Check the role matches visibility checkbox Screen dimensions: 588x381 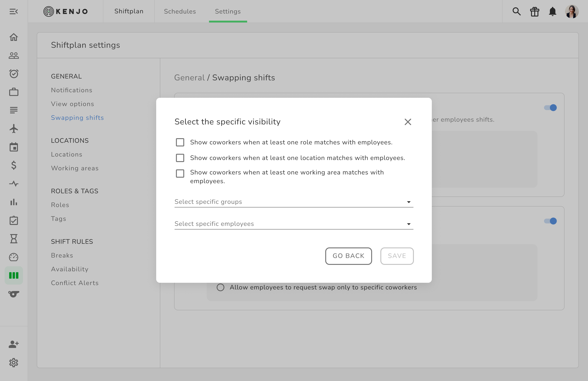(180, 143)
